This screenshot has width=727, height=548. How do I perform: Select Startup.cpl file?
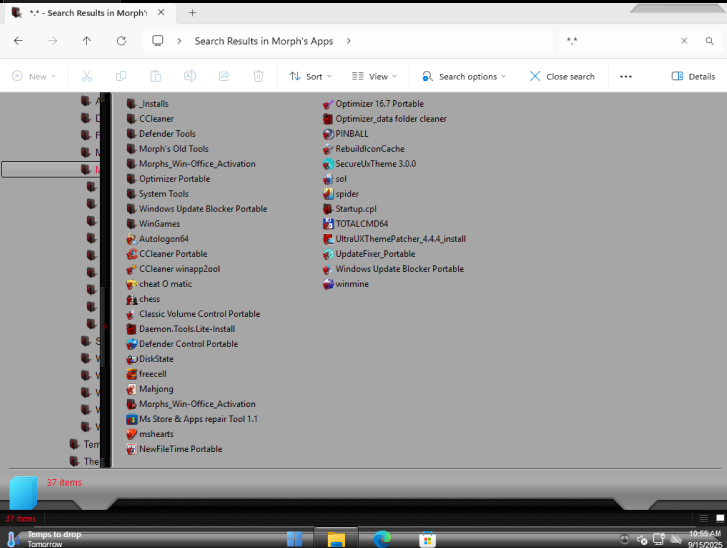point(350,209)
